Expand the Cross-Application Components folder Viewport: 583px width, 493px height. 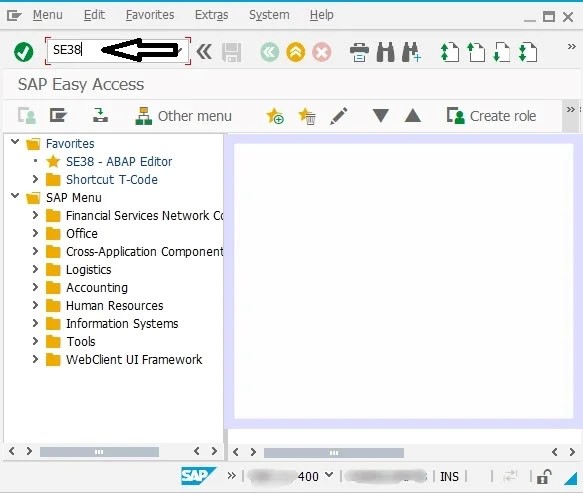tap(35, 251)
